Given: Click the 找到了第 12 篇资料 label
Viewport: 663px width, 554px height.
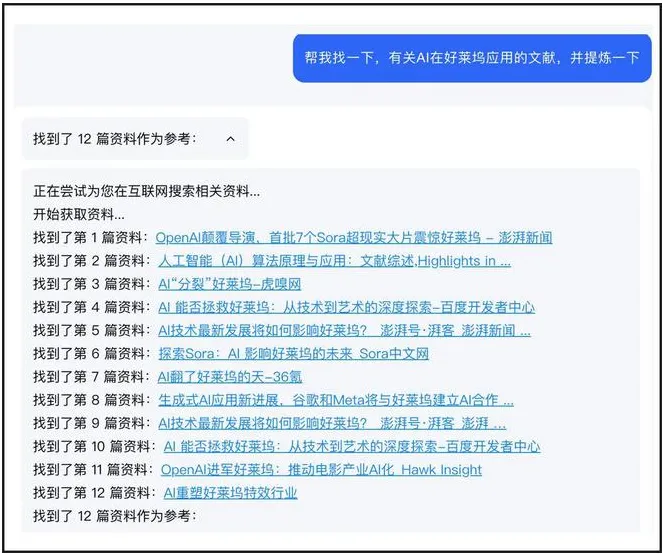Looking at the screenshot, I should [x=94, y=493].
